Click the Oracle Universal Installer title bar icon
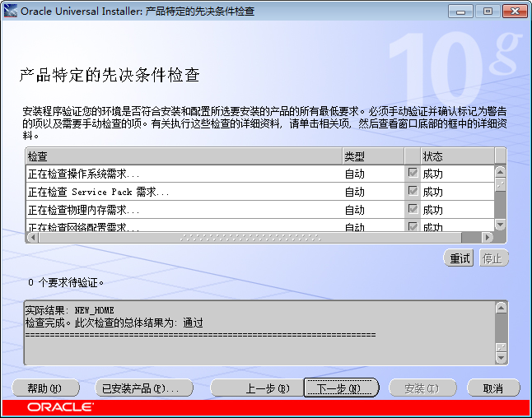The width and height of the screenshot is (532, 418). click(10, 11)
